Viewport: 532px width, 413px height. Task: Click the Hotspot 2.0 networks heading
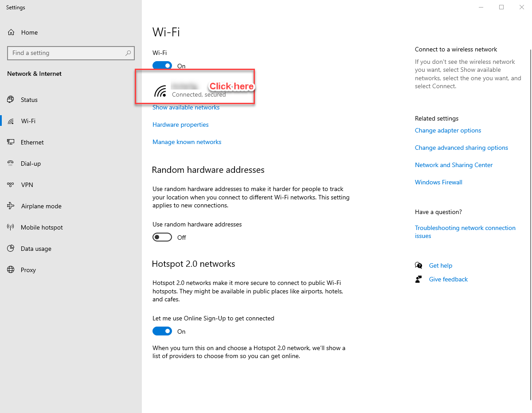click(193, 264)
